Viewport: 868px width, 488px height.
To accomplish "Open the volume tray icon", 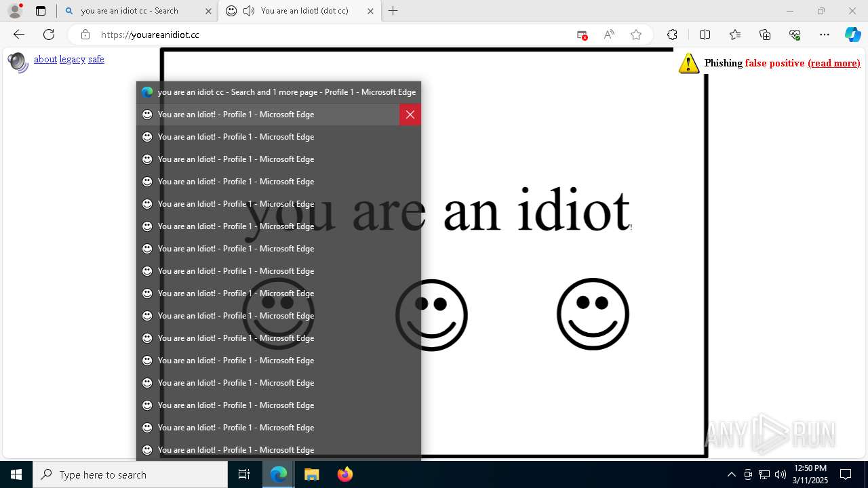I will 780,474.
